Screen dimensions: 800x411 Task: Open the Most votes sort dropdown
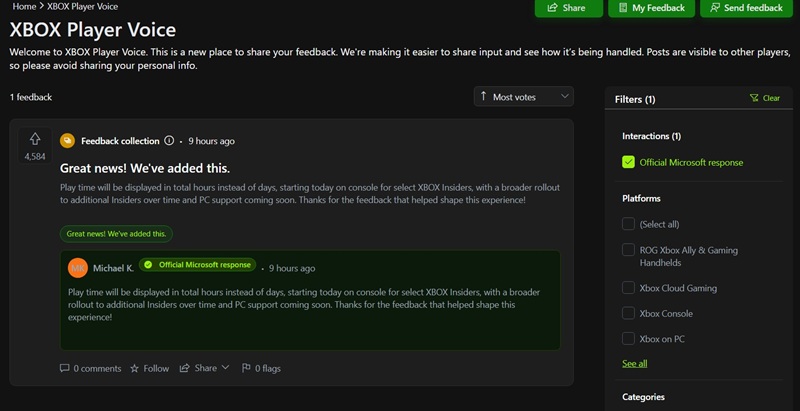pos(524,96)
